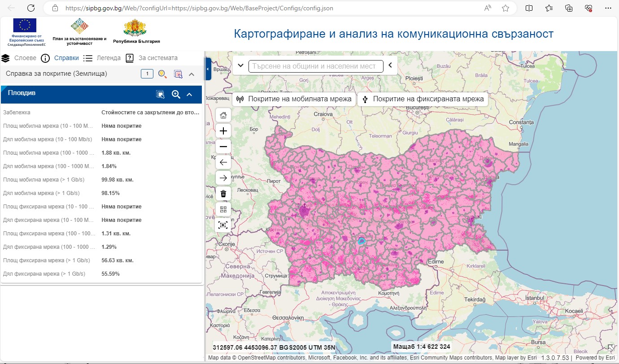Click the Забележка row label
Image resolution: width=619 pixels, height=364 pixels.
pyautogui.click(x=17, y=113)
